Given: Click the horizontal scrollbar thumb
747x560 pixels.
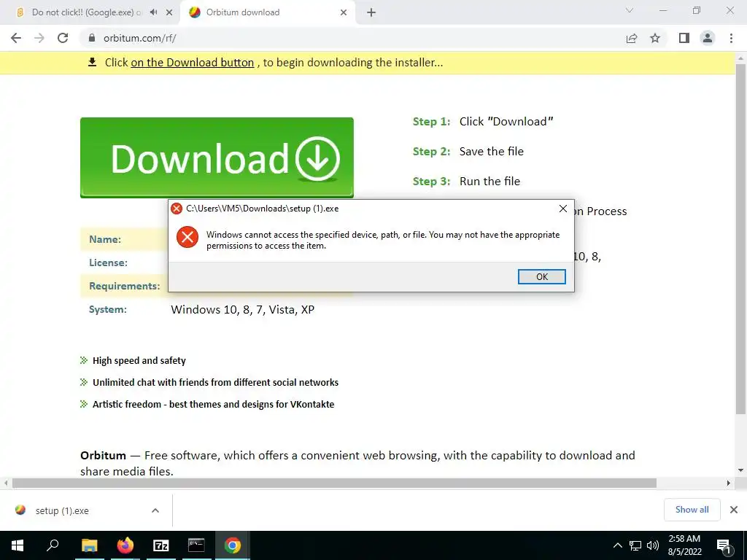Looking at the screenshot, I should pyautogui.click(x=334, y=483).
